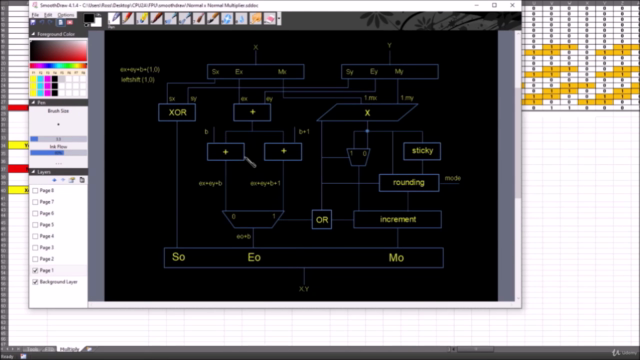640x360 pixels.
Task: Click the Redo arrow icon
Action: tap(50, 23)
